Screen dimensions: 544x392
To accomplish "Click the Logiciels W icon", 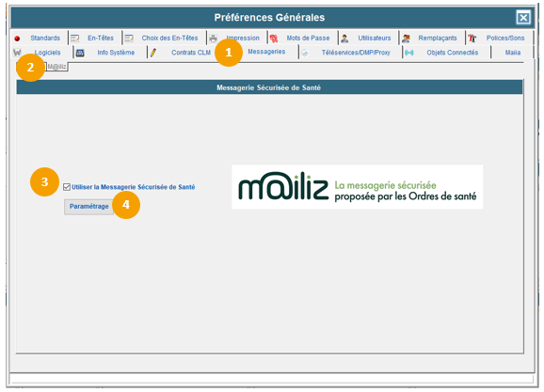I will (17, 53).
